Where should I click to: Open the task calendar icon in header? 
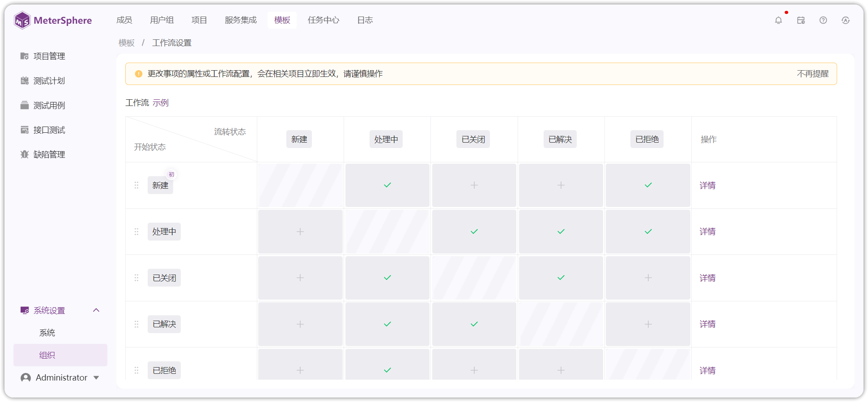801,20
